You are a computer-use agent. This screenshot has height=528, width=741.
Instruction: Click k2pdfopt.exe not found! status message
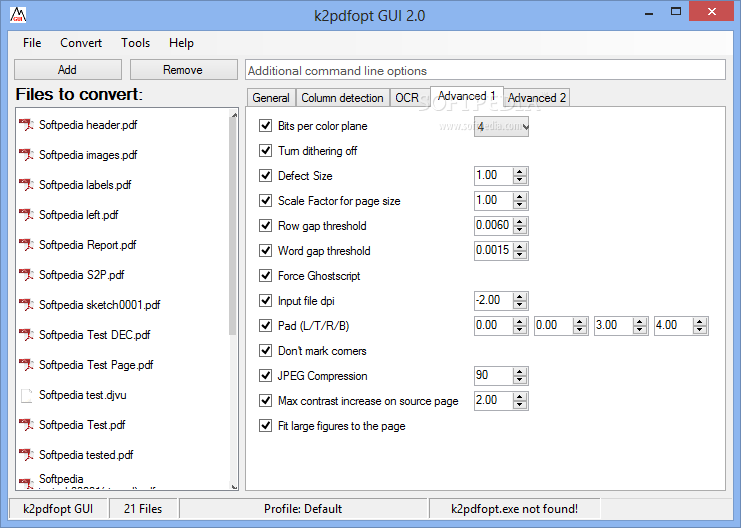pos(515,509)
